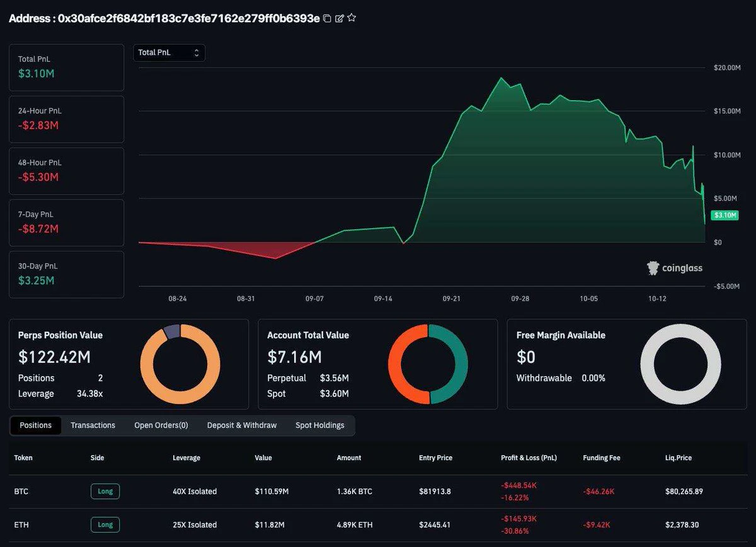Click the $80,265.89 liquidation price
Image resolution: width=756 pixels, height=547 pixels.
pyautogui.click(x=684, y=492)
